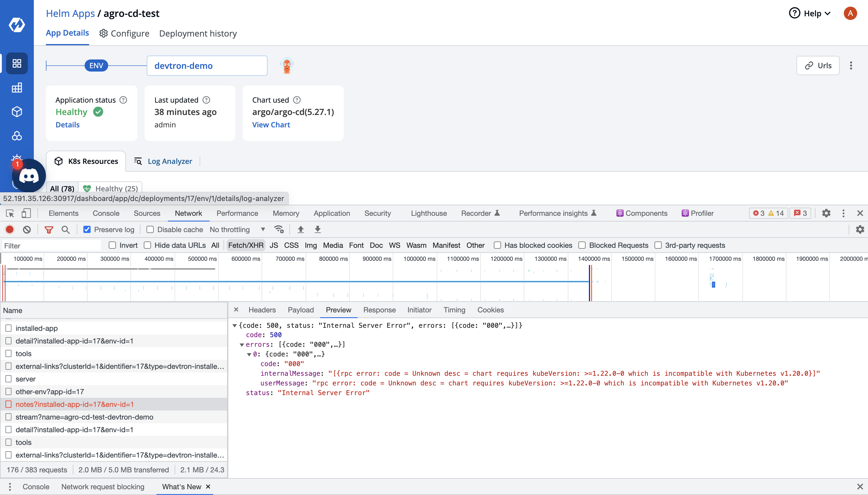Open the Deployment history tab

[x=198, y=33]
